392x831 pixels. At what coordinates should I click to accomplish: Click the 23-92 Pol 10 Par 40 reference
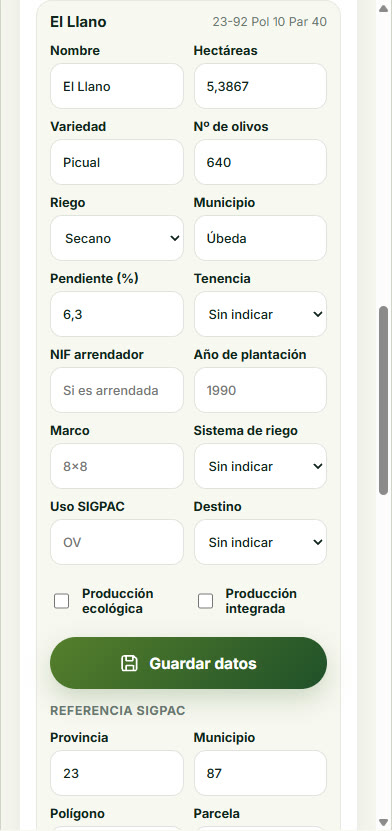(x=270, y=22)
